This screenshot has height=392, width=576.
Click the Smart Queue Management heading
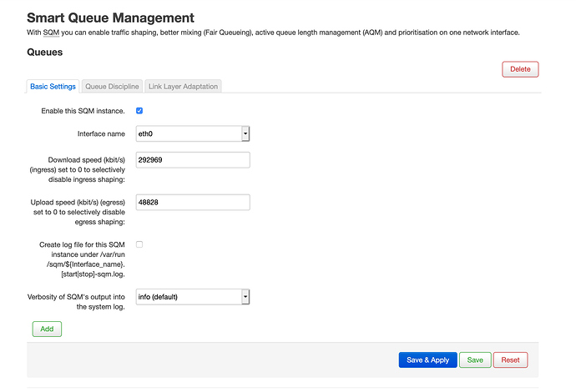coord(110,18)
